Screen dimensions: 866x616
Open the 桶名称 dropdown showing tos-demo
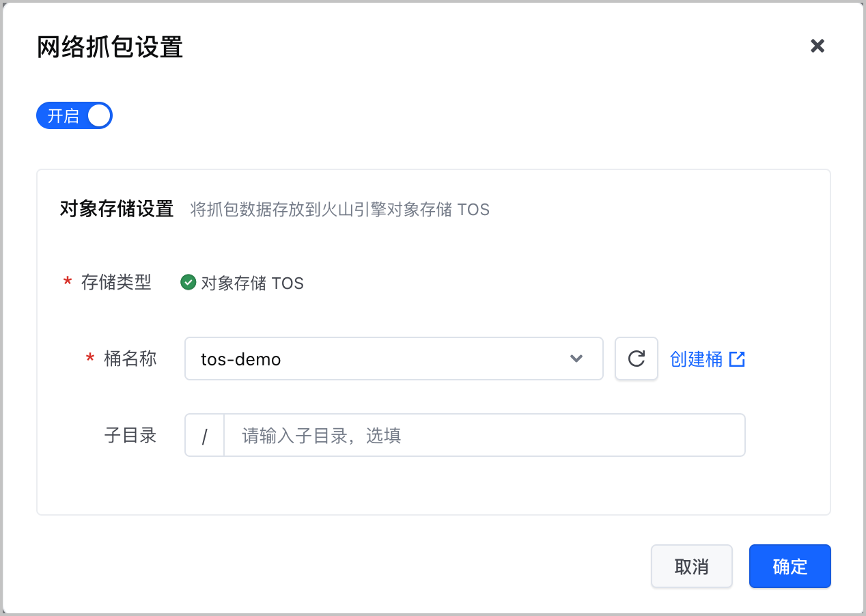click(x=394, y=359)
